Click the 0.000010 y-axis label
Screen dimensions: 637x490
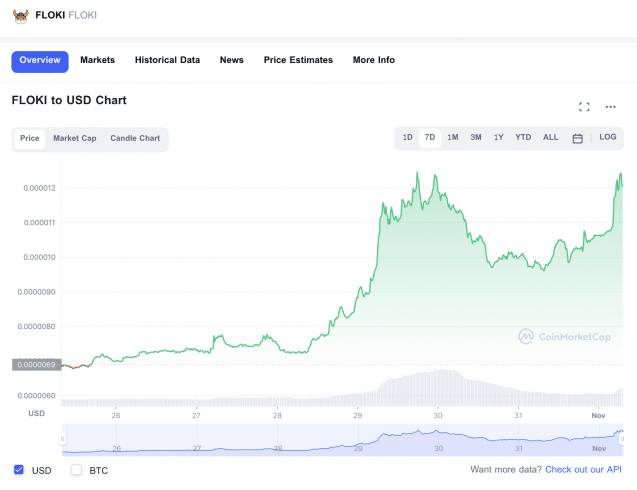pyautogui.click(x=39, y=257)
